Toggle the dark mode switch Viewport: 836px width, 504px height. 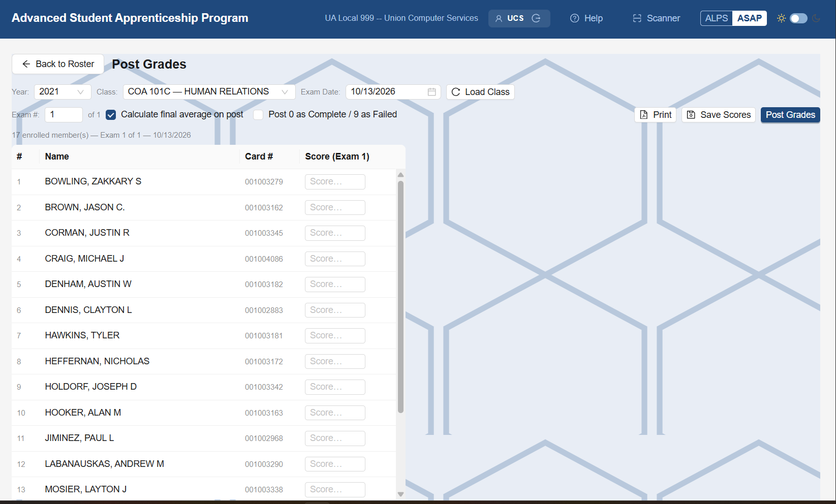(x=798, y=18)
